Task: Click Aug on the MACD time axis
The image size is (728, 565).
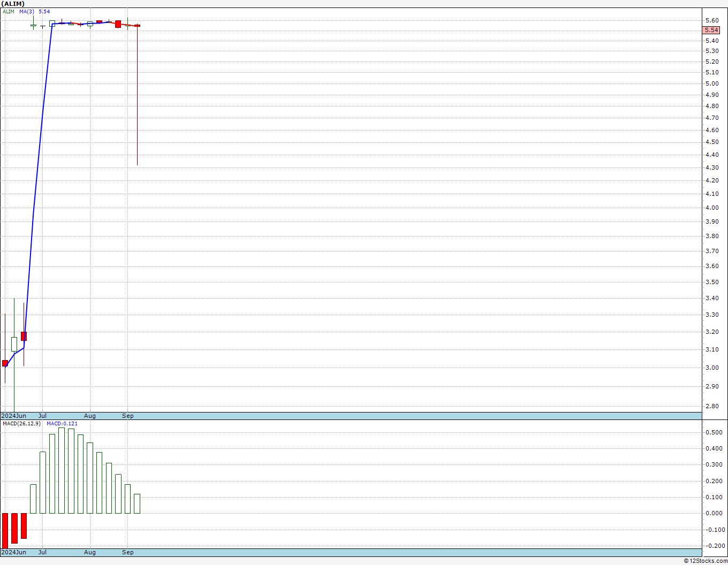Action: point(90,552)
